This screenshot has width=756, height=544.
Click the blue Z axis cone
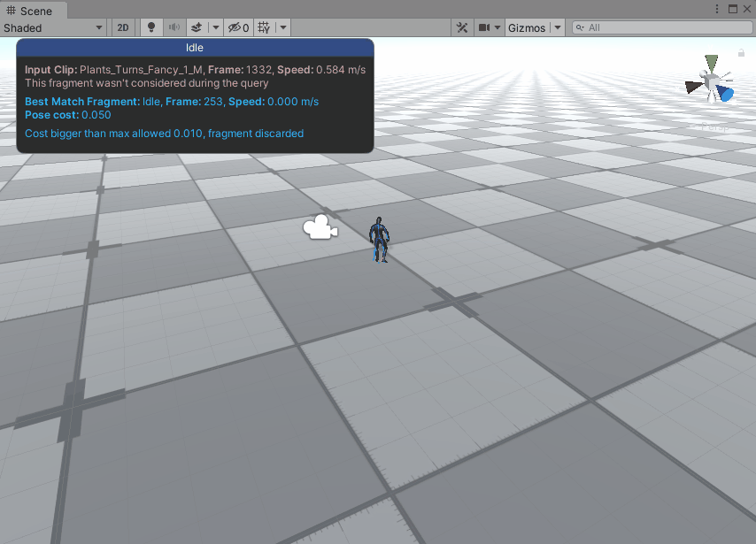coord(725,93)
